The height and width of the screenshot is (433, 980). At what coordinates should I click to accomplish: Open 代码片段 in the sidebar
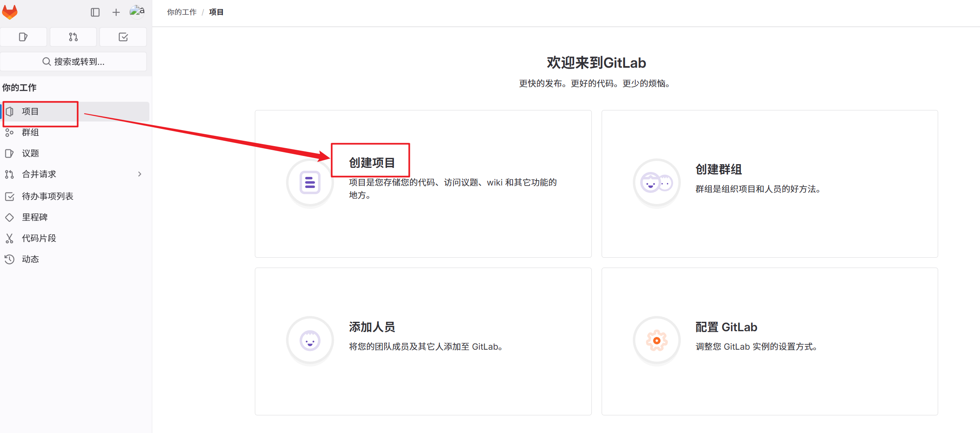tap(75, 238)
